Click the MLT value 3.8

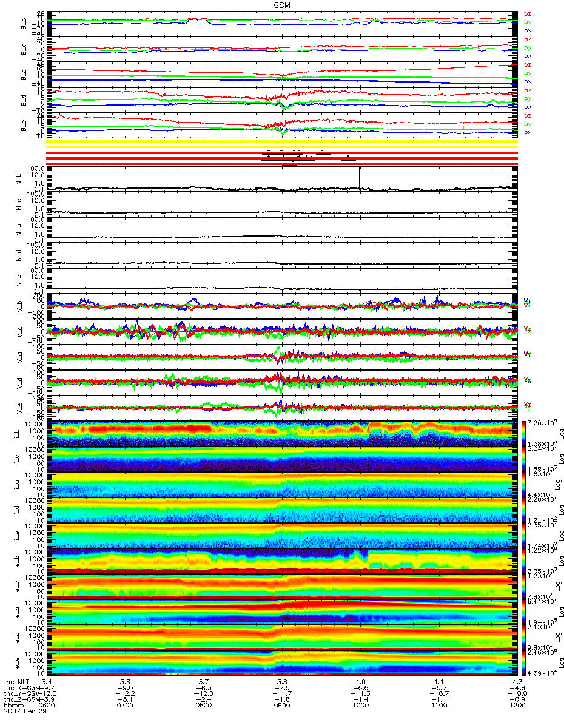click(282, 681)
